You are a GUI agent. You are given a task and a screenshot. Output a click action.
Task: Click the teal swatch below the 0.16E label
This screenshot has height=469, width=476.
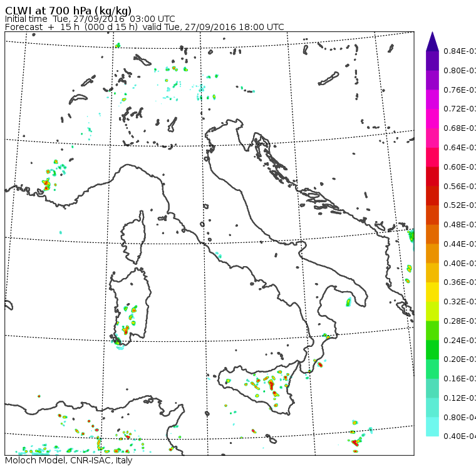pyautogui.click(x=432, y=389)
